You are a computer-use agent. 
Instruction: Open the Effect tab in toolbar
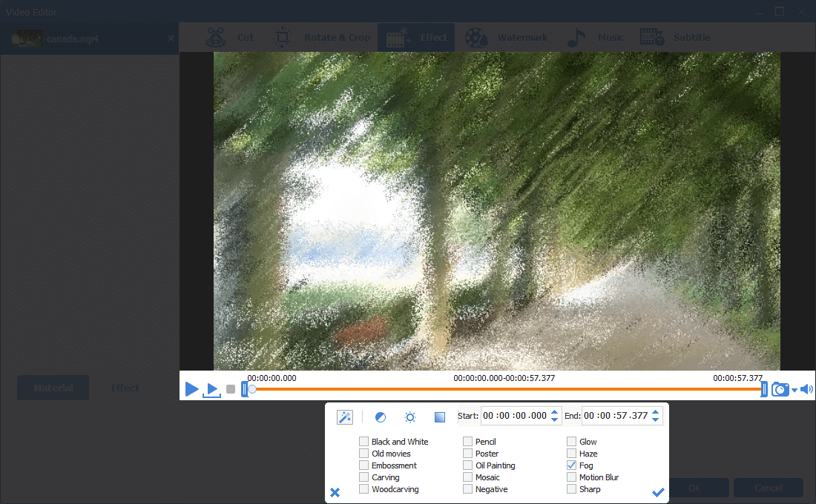416,38
